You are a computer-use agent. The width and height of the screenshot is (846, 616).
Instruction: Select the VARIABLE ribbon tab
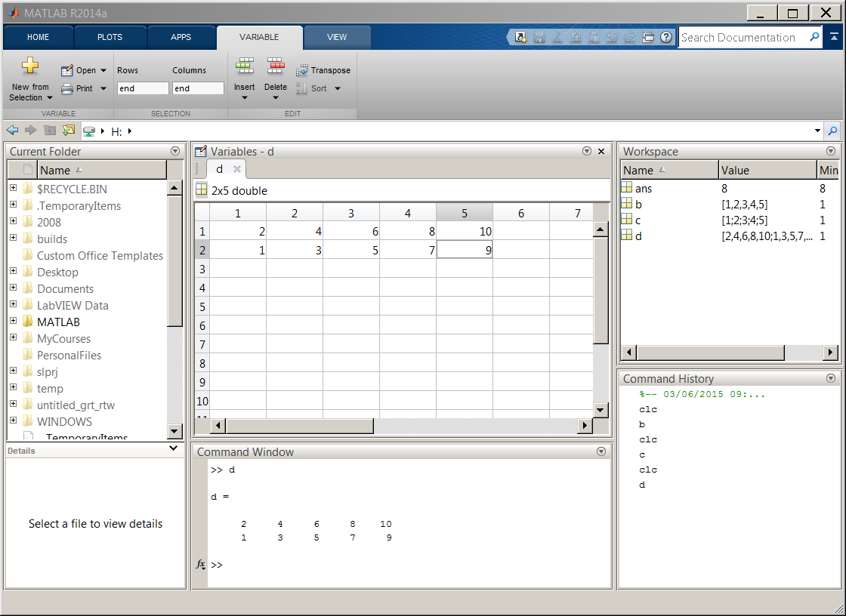tap(260, 37)
